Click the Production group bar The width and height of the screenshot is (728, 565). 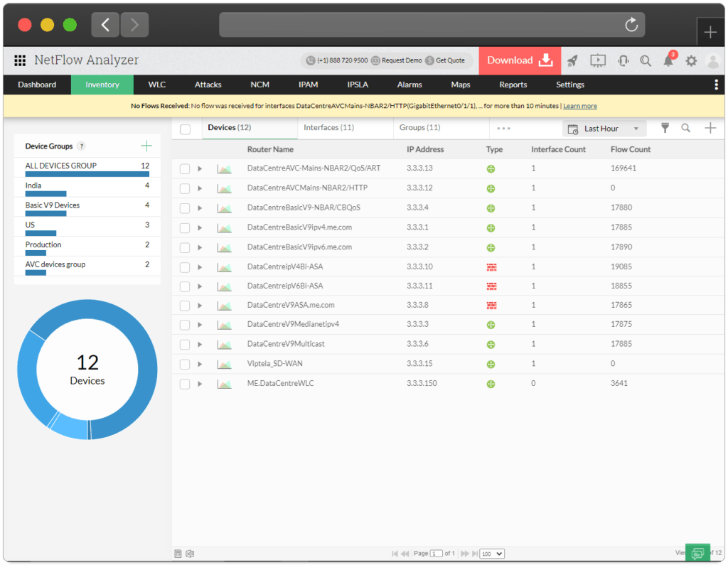click(36, 253)
